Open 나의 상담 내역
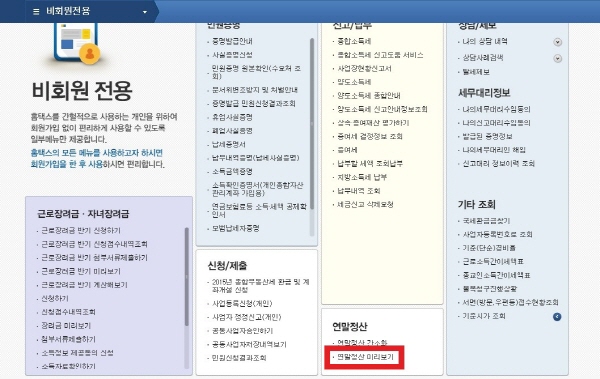The height and width of the screenshot is (379, 600). click(x=485, y=41)
